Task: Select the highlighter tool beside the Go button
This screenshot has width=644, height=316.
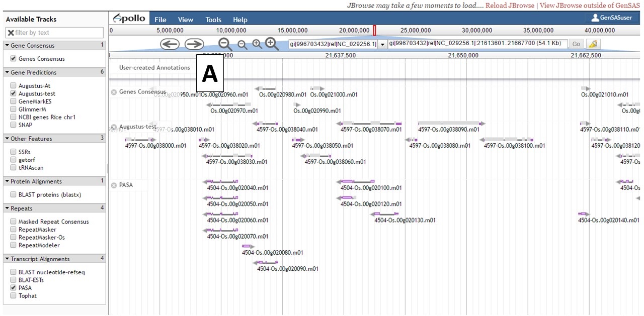Action: tap(593, 44)
